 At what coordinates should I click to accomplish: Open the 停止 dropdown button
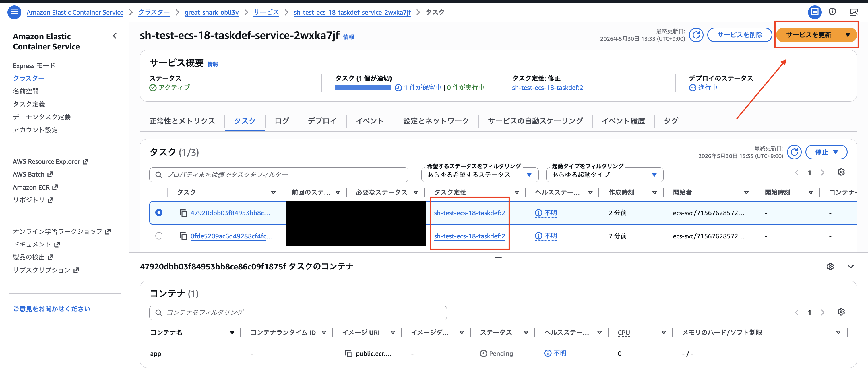pos(826,152)
